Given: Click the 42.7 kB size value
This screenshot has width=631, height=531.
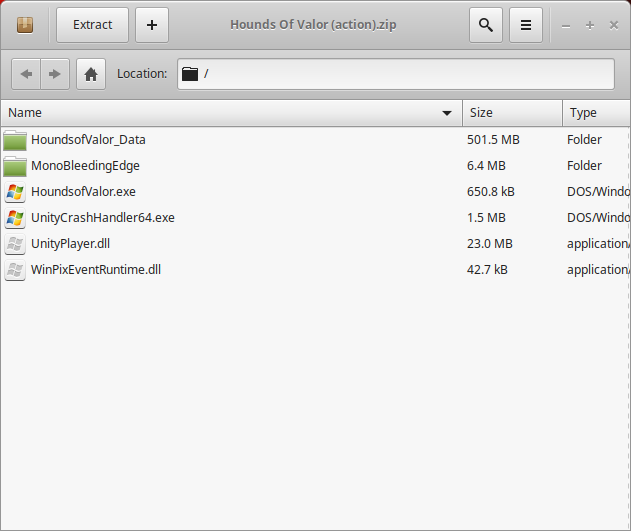Looking at the screenshot, I should coord(487,270).
